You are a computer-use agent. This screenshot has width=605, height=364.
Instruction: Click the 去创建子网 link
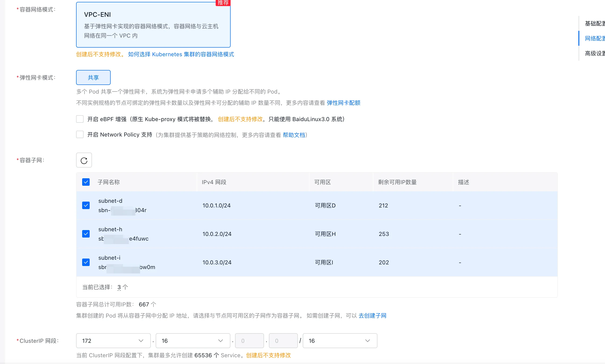pos(372,315)
